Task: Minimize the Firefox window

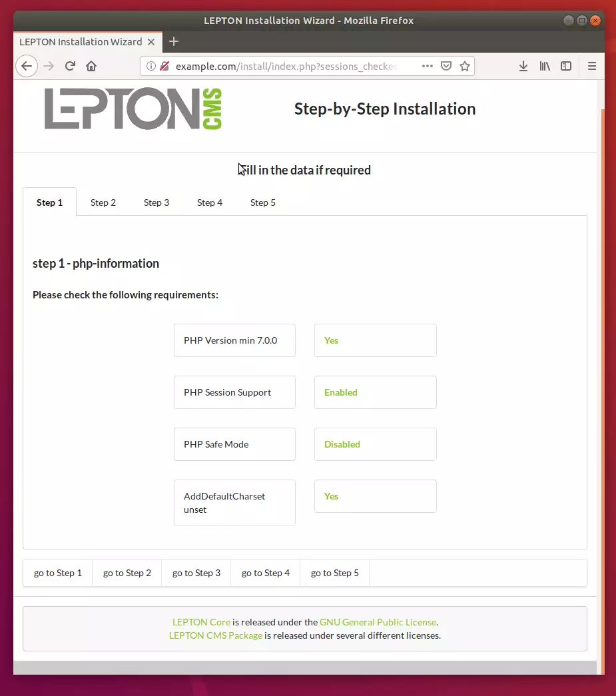Action: point(568,21)
